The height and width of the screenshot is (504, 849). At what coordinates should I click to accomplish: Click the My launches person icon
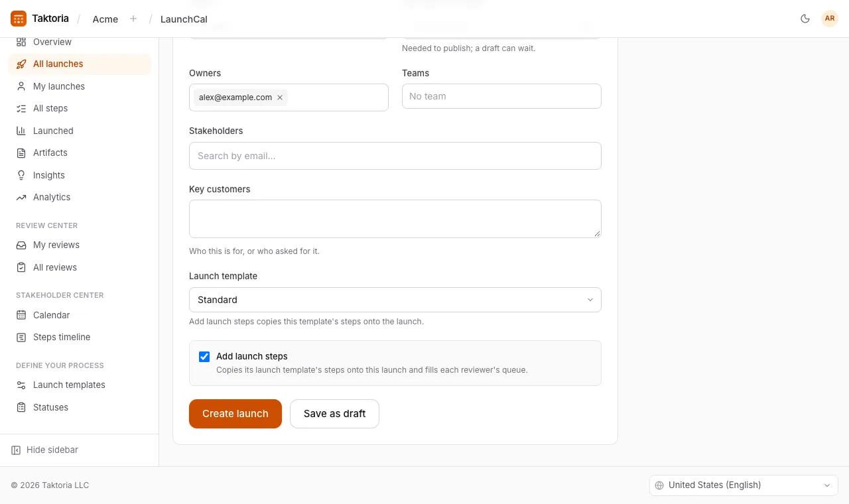coord(21,86)
